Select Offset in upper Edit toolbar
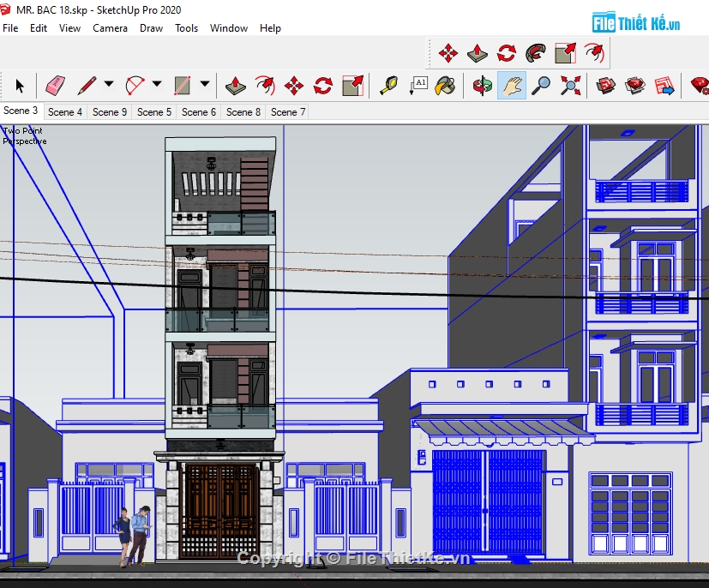Viewport: 709px width, 588px height. tap(594, 53)
